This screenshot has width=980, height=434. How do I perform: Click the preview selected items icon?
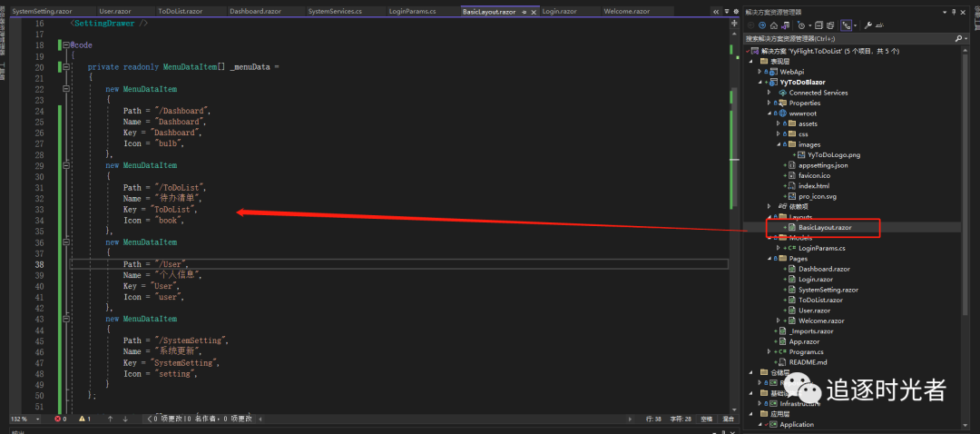point(880,25)
